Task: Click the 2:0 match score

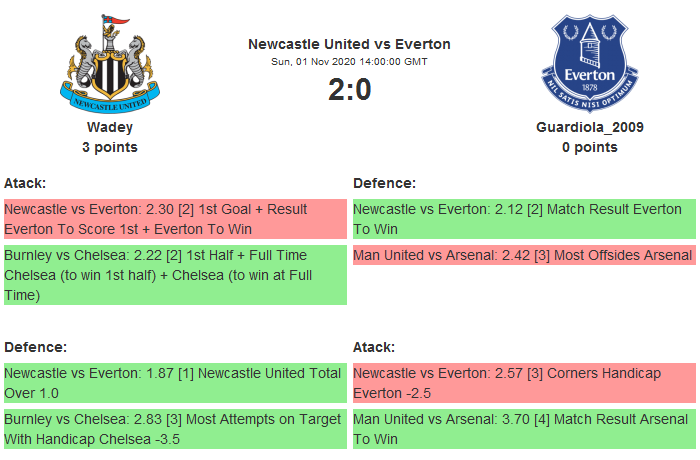Action: click(x=349, y=90)
